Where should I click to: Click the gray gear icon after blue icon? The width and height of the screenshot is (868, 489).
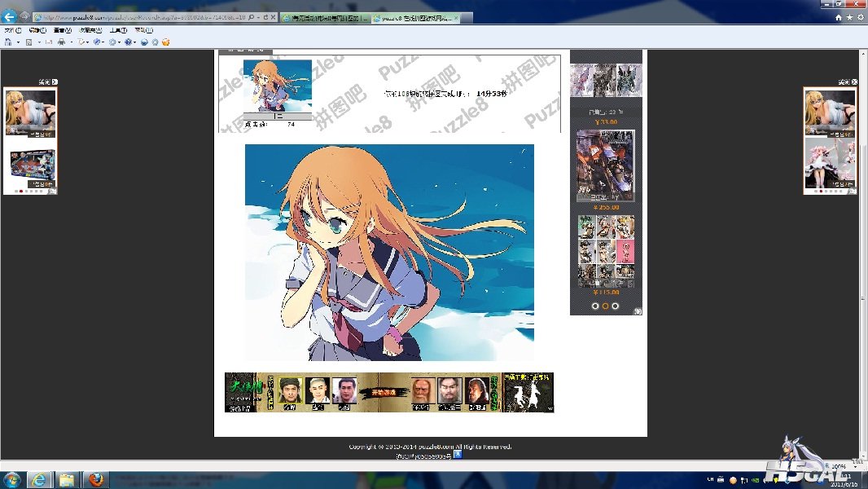(x=155, y=42)
